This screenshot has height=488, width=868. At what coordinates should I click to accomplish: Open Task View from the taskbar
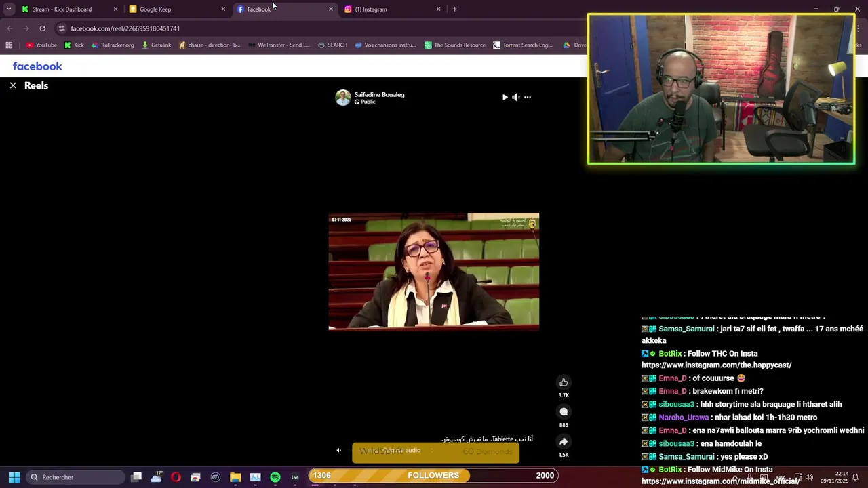[x=136, y=477]
